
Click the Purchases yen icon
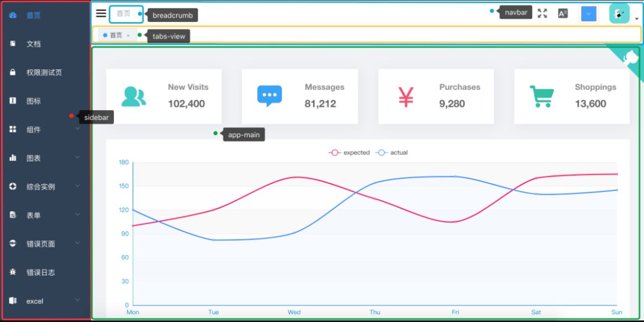pos(406,96)
